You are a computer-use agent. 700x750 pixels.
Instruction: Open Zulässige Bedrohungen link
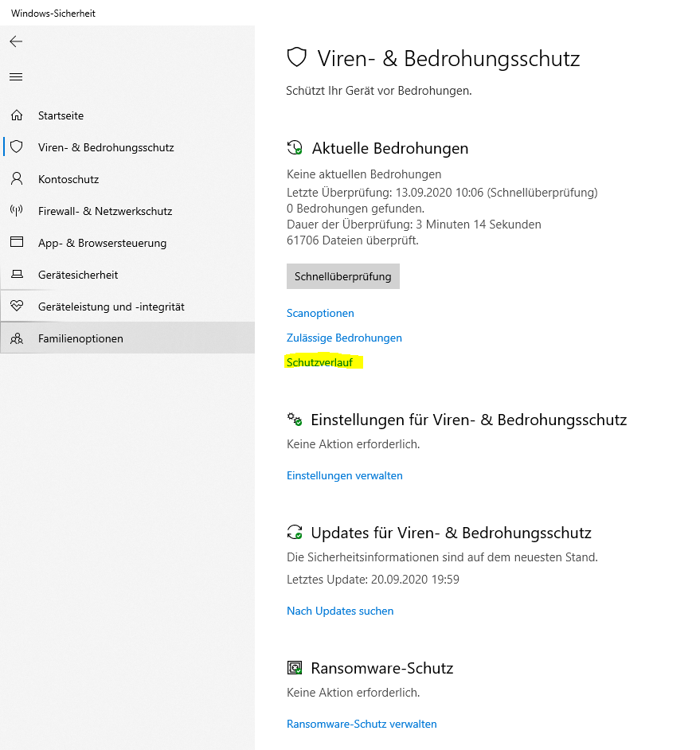point(344,338)
